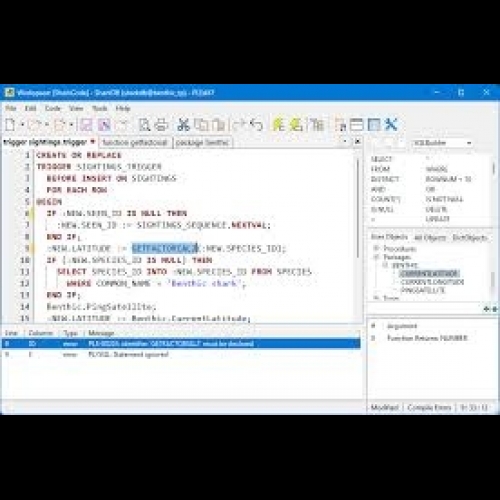The width and height of the screenshot is (500, 500).
Task: Open the dropdown arrow beside New icon
Action: click(22, 125)
